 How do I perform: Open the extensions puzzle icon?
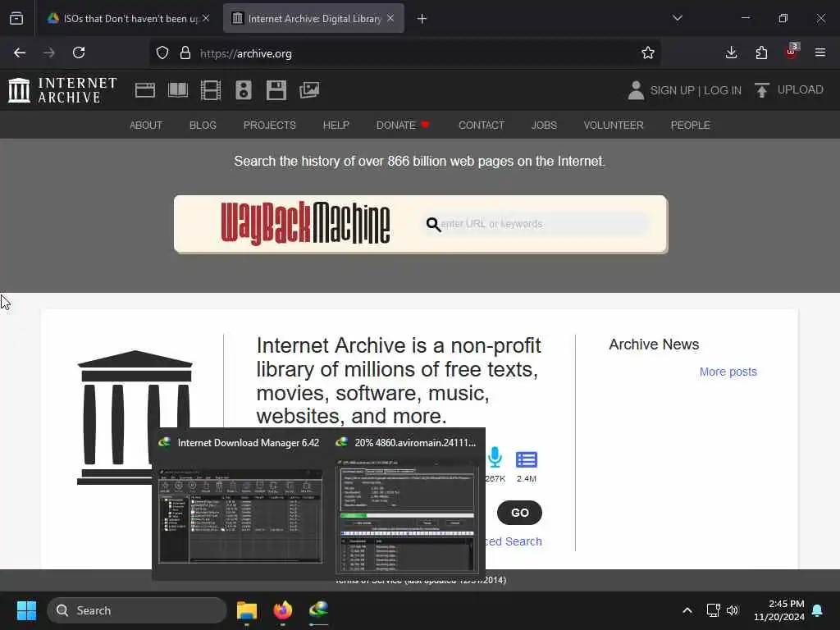pos(761,53)
